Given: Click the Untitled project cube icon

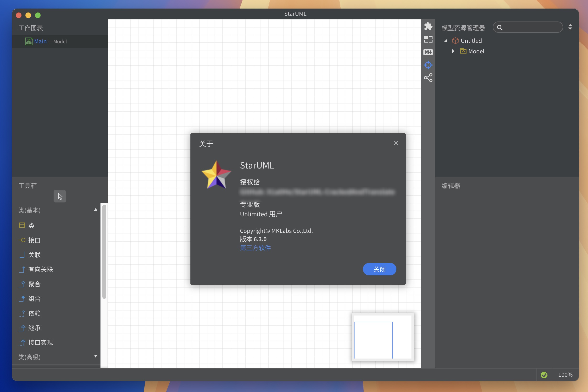Looking at the screenshot, I should 455,40.
